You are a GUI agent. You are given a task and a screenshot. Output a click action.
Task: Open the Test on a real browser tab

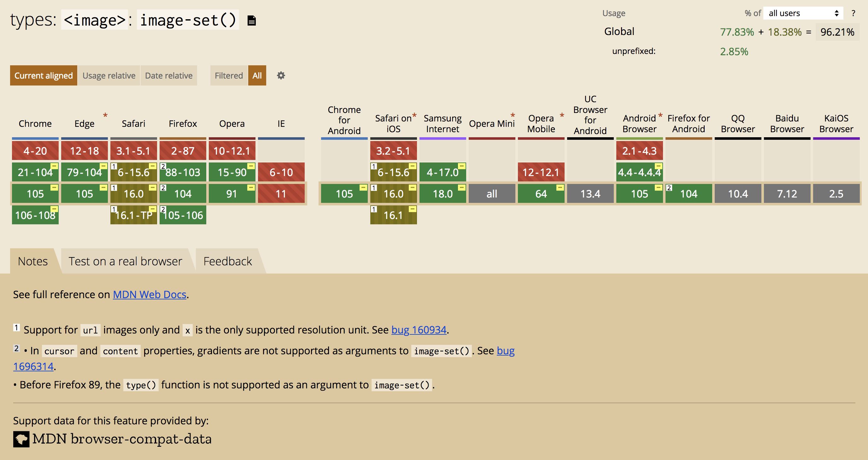click(x=125, y=261)
